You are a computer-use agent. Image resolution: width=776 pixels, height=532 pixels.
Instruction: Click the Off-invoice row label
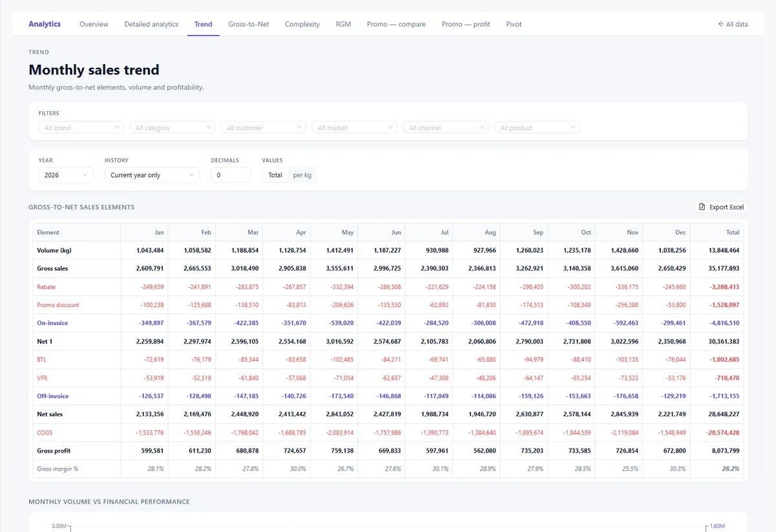pos(52,396)
